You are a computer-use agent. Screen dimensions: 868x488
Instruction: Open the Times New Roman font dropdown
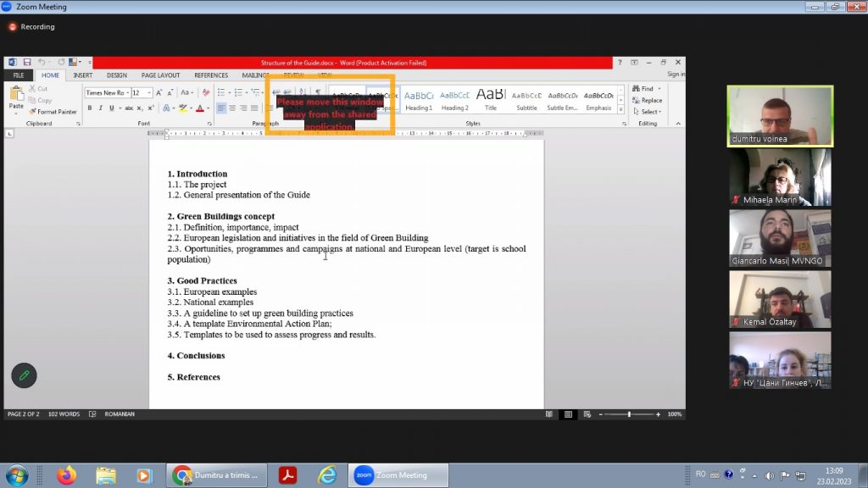click(106, 93)
